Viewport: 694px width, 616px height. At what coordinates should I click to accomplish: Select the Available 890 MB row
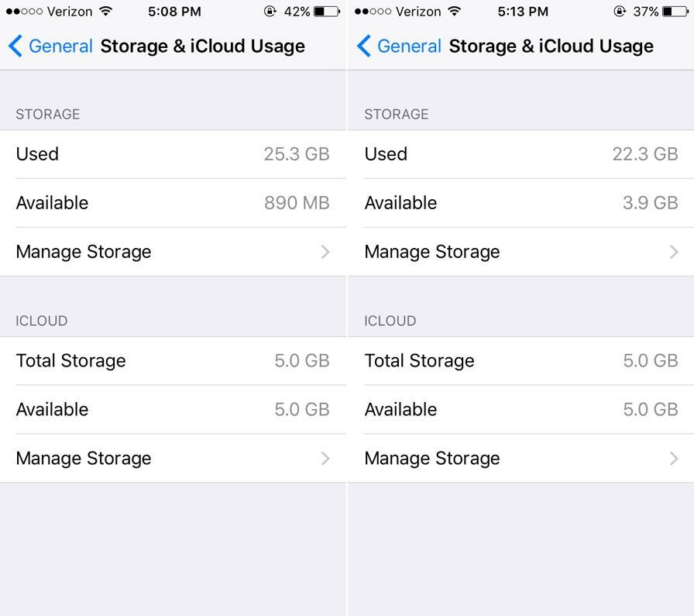click(x=173, y=203)
